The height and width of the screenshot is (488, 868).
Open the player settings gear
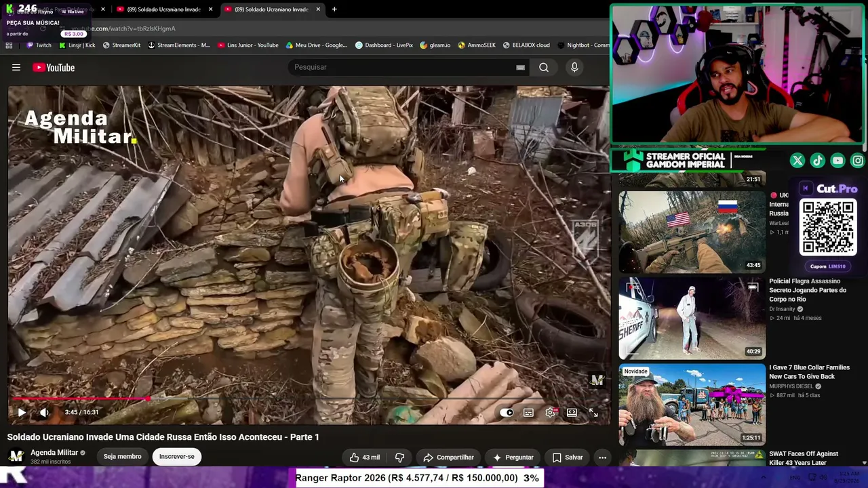pyautogui.click(x=550, y=412)
